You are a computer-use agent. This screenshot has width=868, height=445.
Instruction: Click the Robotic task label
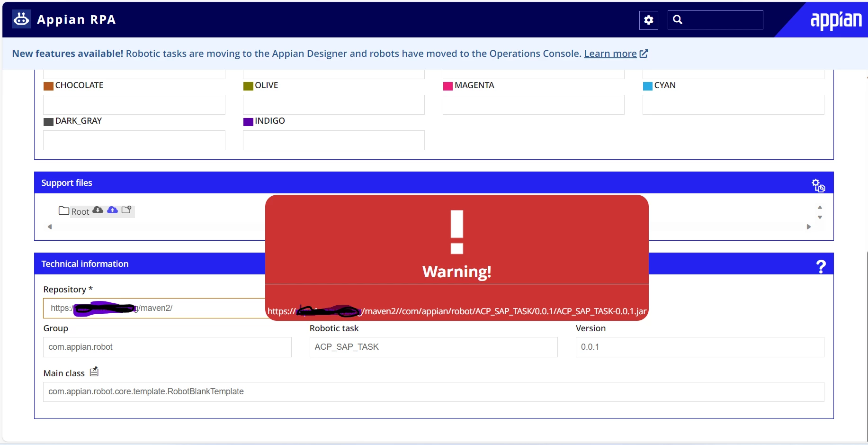[x=334, y=328]
